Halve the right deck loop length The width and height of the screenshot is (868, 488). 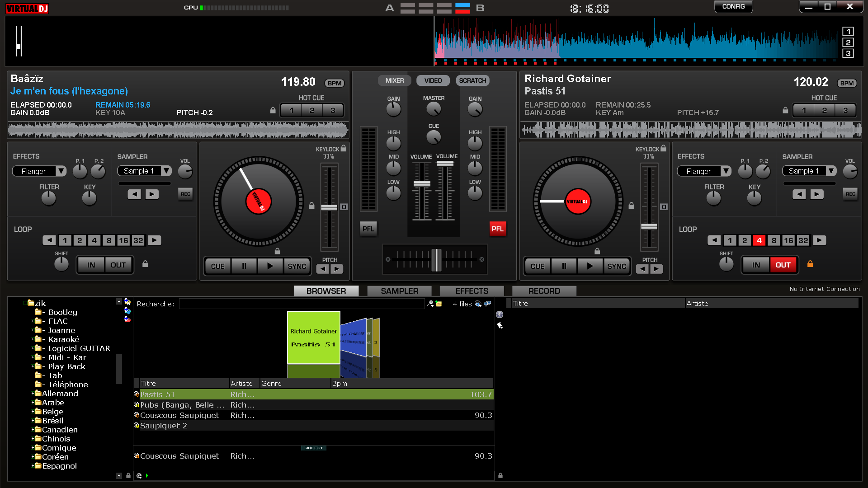pyautogui.click(x=714, y=240)
